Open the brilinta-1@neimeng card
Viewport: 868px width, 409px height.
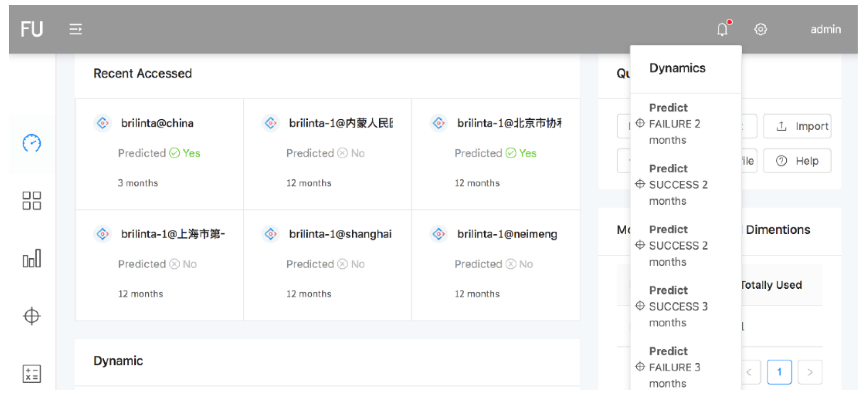[x=507, y=234]
